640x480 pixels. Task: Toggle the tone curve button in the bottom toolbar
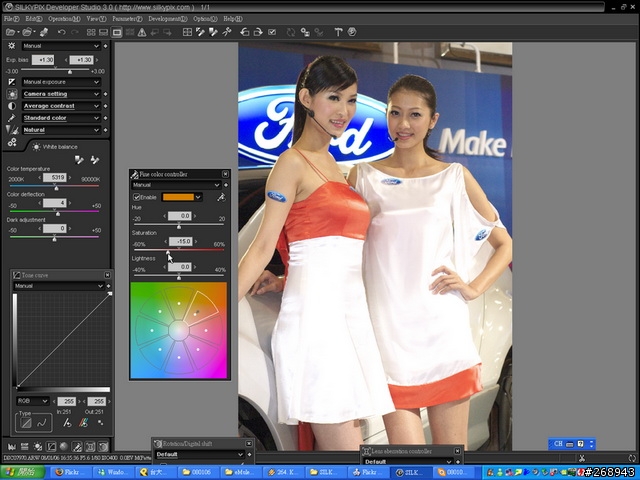pyautogui.click(x=51, y=447)
